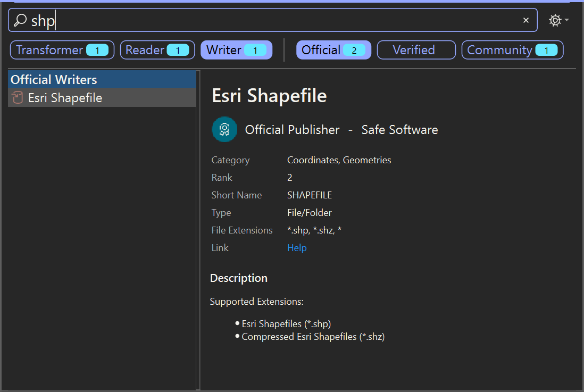Image resolution: width=584 pixels, height=392 pixels.
Task: Click the 'Link' field label
Action: pyautogui.click(x=220, y=248)
